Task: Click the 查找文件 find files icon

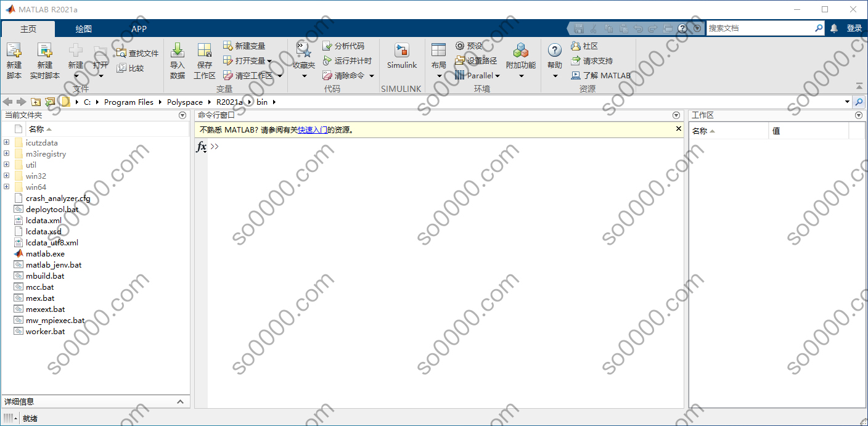Action: pos(121,54)
